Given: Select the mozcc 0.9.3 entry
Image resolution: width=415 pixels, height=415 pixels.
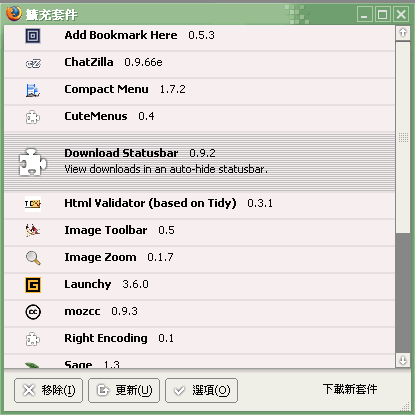Looking at the screenshot, I should tap(199, 314).
